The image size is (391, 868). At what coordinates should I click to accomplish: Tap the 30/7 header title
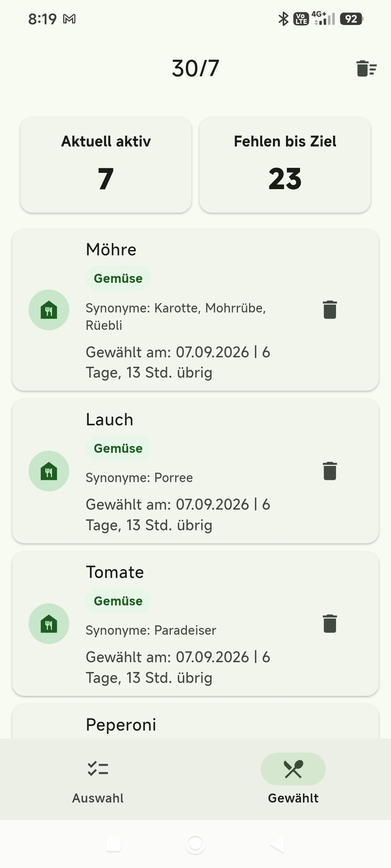click(195, 68)
